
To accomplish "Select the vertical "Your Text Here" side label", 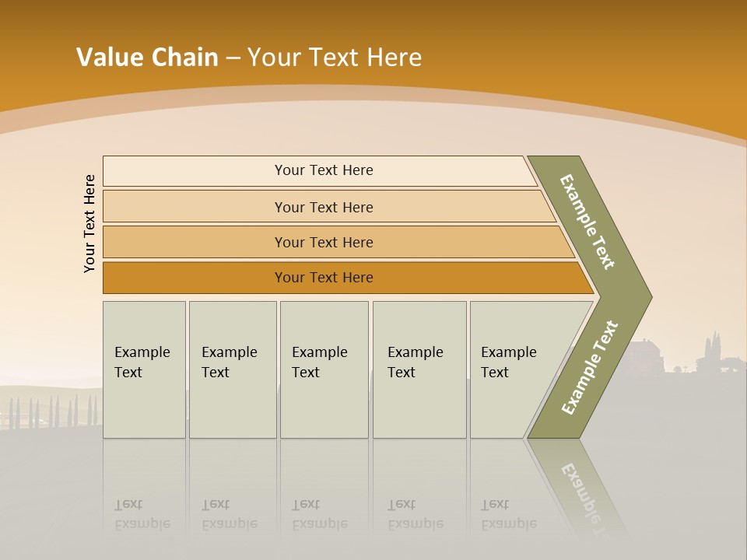I will click(89, 224).
